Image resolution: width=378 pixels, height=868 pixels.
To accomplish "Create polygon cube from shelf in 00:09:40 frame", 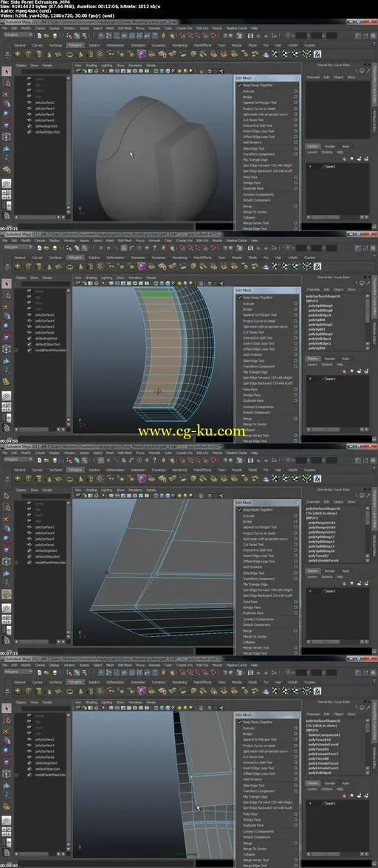I will (x=27, y=691).
